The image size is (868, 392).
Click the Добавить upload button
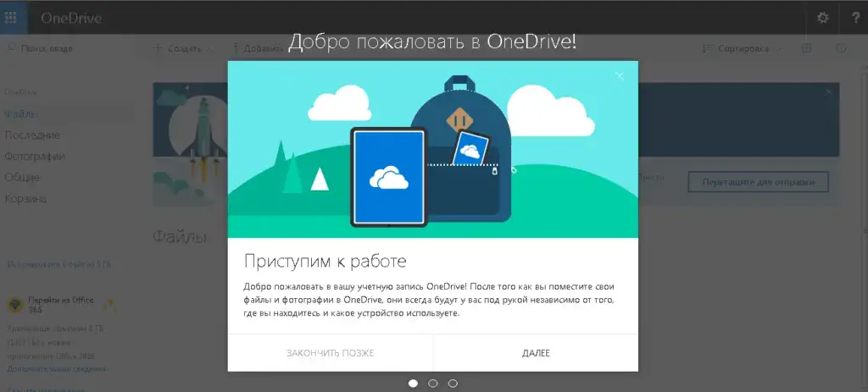(x=259, y=48)
